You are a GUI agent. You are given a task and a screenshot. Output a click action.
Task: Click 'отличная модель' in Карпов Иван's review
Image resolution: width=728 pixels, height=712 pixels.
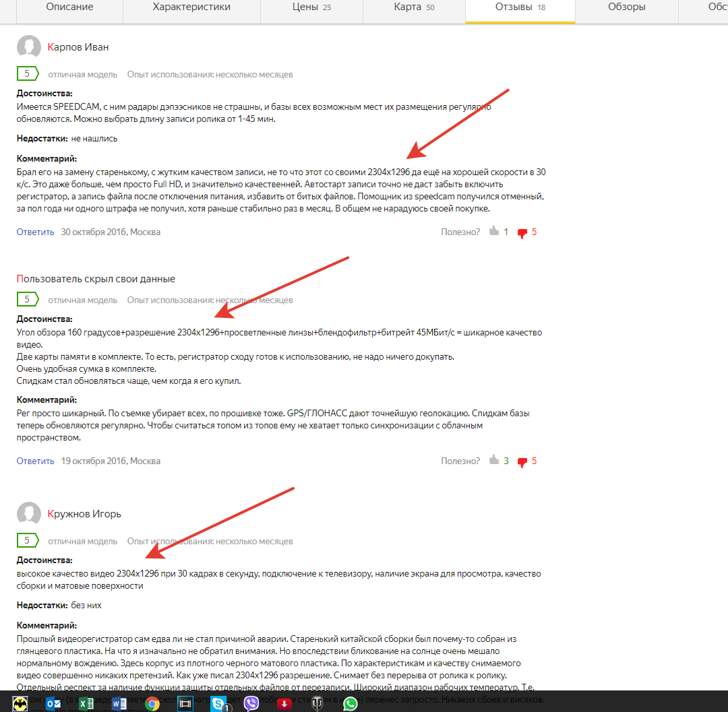(x=83, y=75)
